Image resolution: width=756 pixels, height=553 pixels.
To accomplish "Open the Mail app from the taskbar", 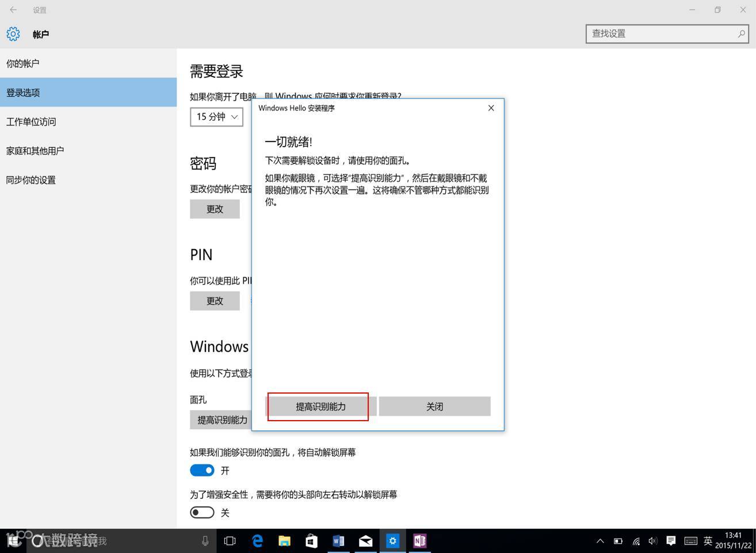I will tap(365, 541).
